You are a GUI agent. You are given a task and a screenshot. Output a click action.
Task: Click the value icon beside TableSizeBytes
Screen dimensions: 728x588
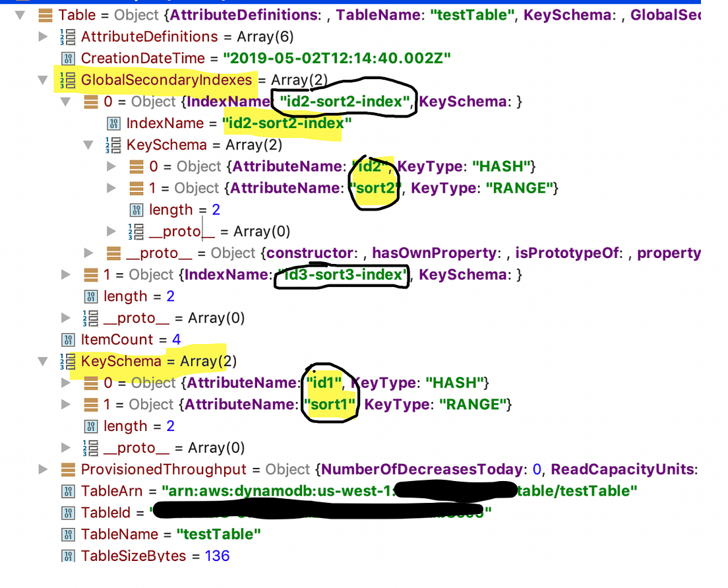(x=69, y=556)
